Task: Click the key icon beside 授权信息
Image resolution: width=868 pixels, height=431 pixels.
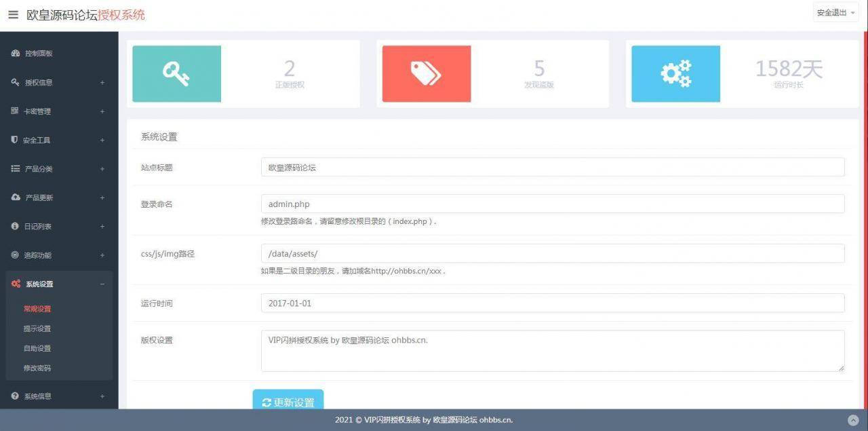Action: (16, 82)
